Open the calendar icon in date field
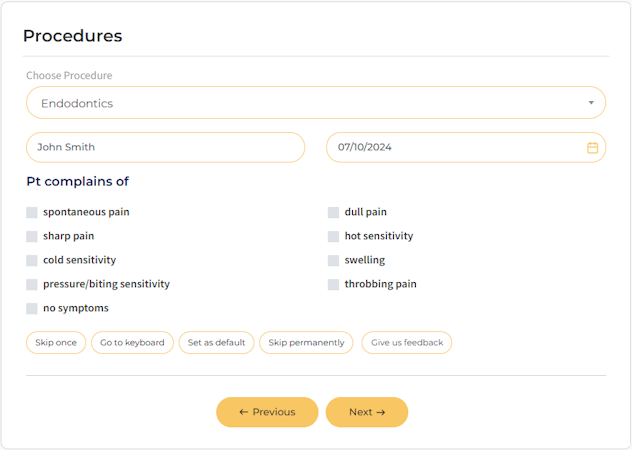 click(592, 147)
